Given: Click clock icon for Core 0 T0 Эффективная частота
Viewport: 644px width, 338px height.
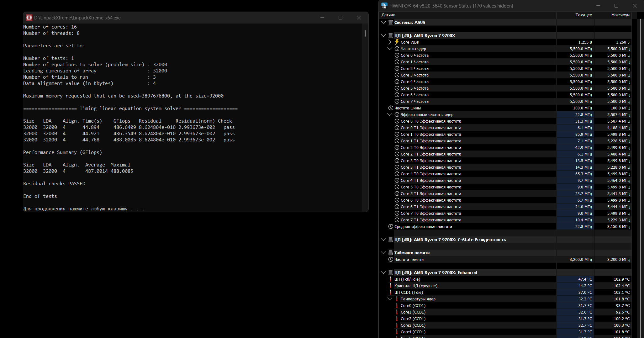Looking at the screenshot, I should (397, 121).
